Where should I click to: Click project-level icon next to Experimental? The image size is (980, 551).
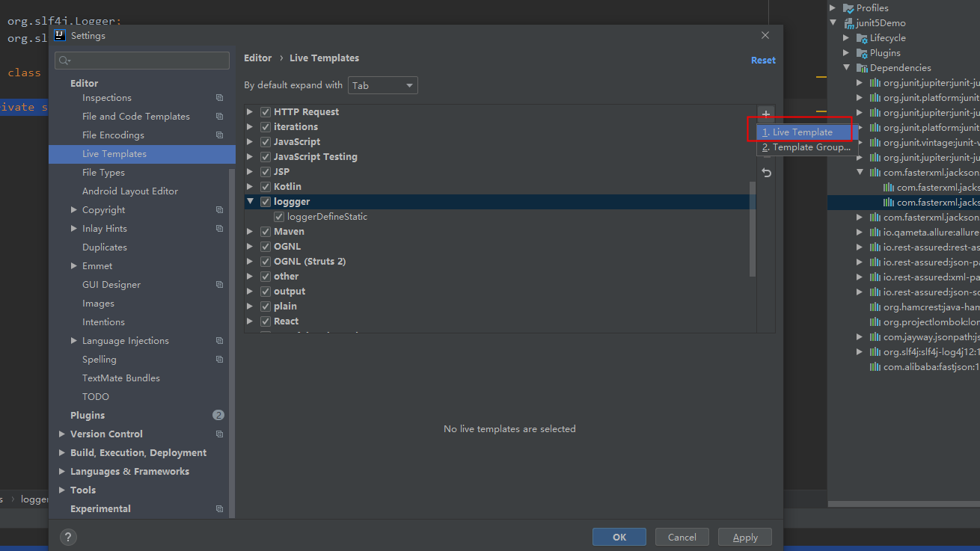[x=219, y=509]
